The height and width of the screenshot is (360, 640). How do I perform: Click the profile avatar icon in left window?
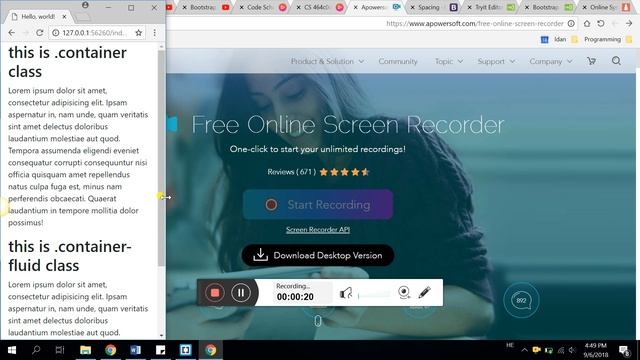click(85, 5)
